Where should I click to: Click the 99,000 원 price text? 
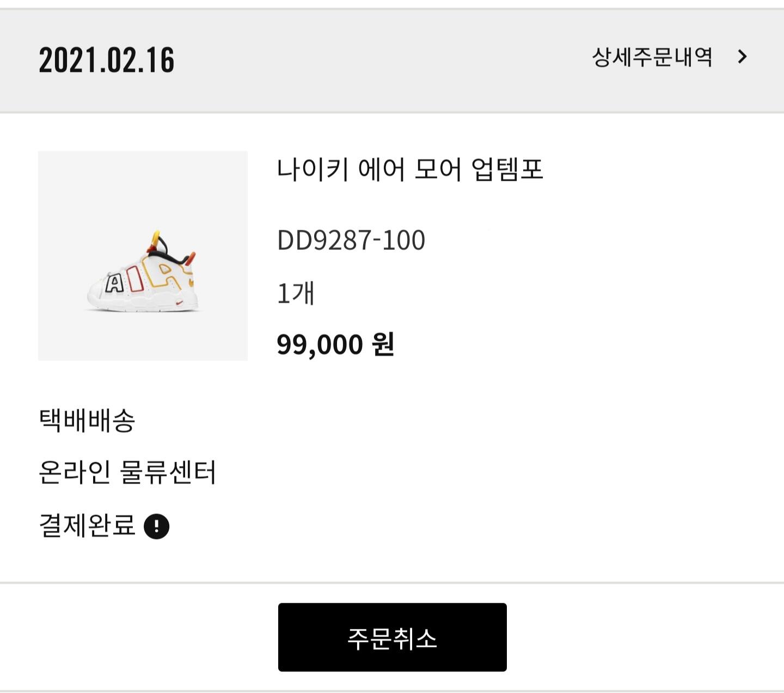click(335, 345)
